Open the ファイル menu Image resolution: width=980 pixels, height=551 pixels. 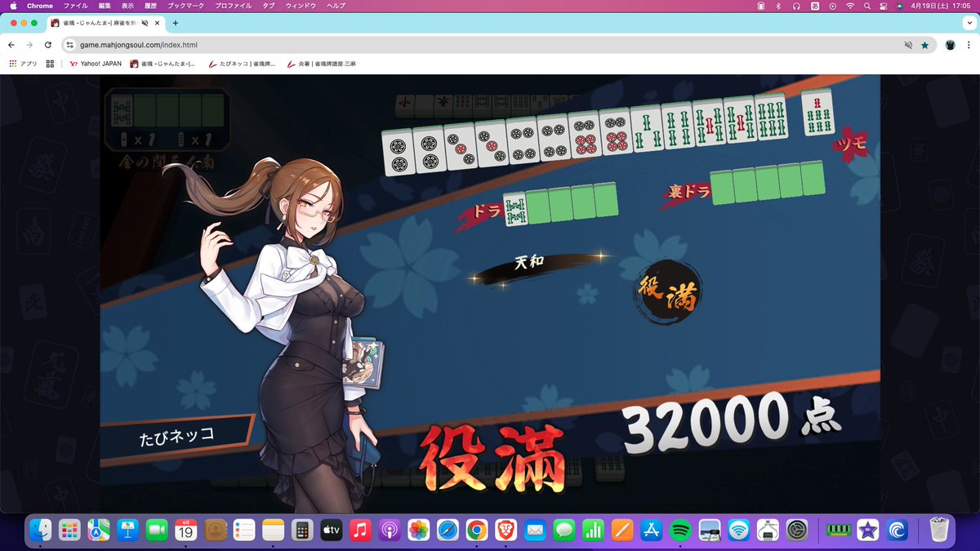75,6
